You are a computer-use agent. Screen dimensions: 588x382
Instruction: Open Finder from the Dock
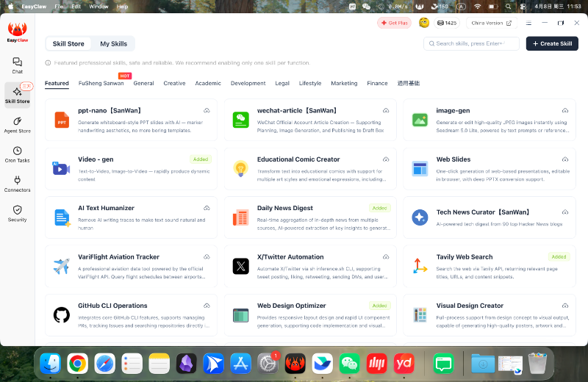[50, 363]
